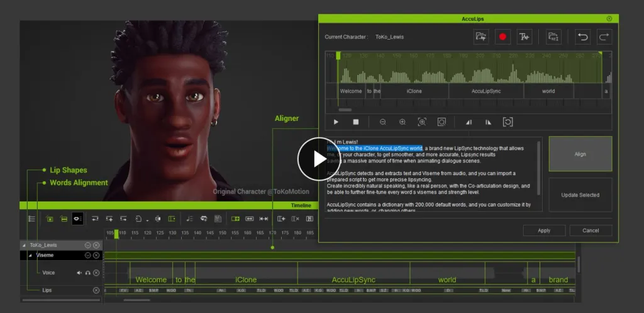Screen dimensions: 644x313
Task: Click the green panel layout timeline icon
Action: pyautogui.click(x=172, y=219)
